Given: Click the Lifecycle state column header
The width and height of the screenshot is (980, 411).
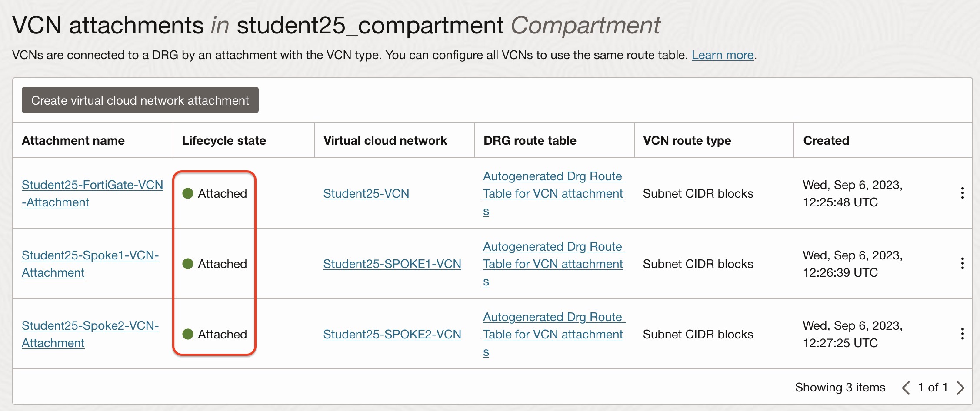Looking at the screenshot, I should (x=224, y=140).
